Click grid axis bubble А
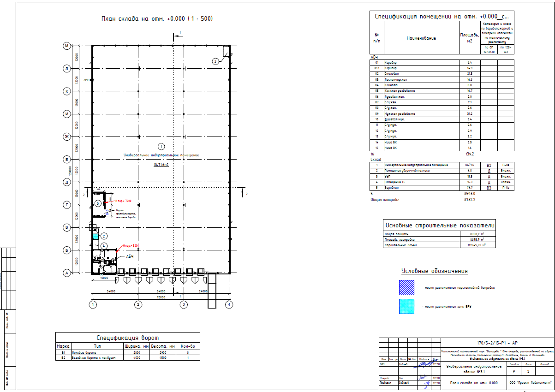Screen dimensions: 555x392 click(x=66, y=273)
